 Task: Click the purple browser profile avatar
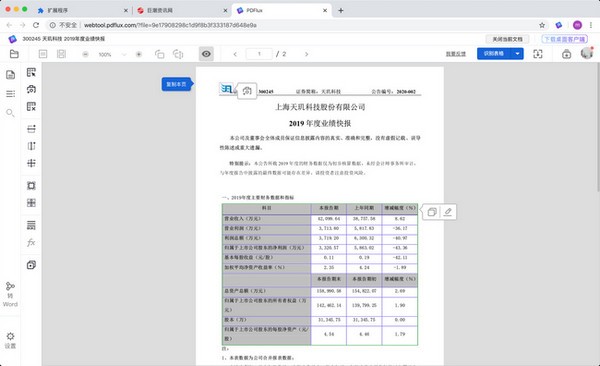point(577,25)
